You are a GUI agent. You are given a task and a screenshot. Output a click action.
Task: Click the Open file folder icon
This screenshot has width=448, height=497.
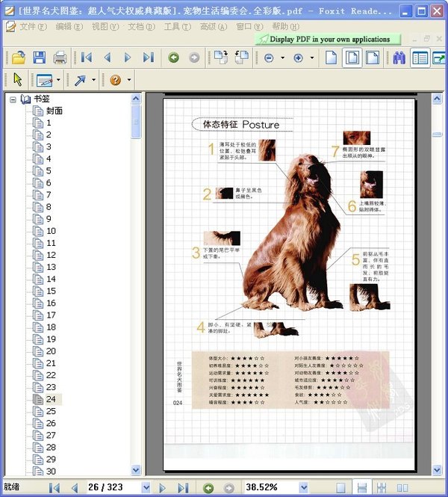(x=19, y=58)
